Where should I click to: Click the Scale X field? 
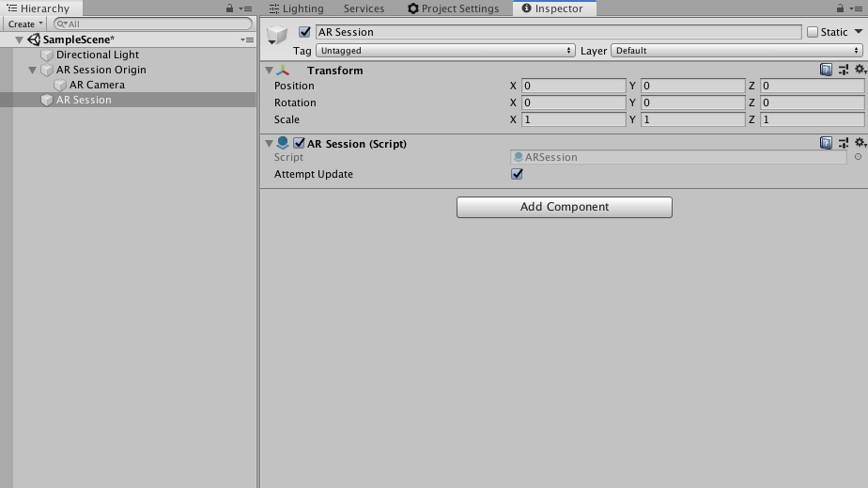(573, 119)
